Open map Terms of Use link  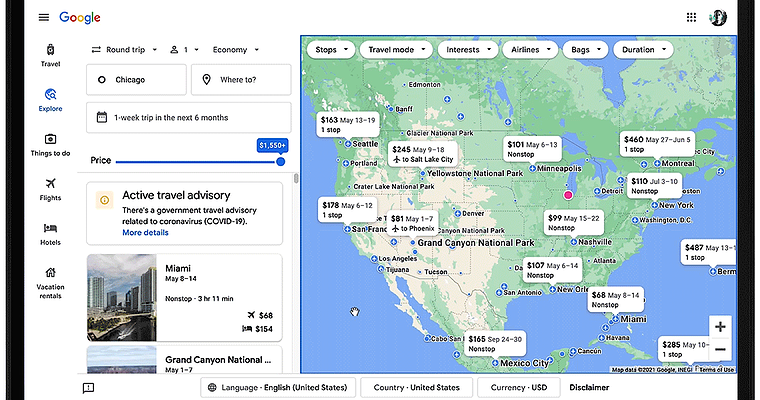tap(717, 370)
